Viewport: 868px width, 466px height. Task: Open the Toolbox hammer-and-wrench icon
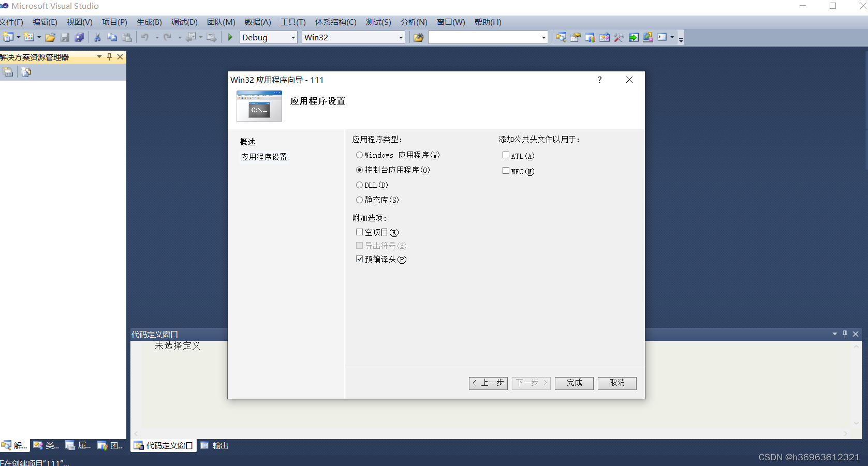click(619, 37)
